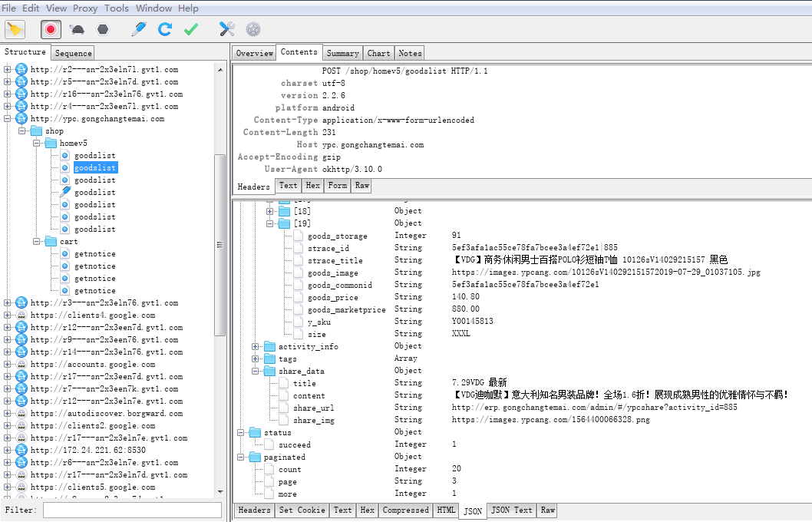The height and width of the screenshot is (522, 812).
Task: Toggle the red record button
Action: click(51, 29)
